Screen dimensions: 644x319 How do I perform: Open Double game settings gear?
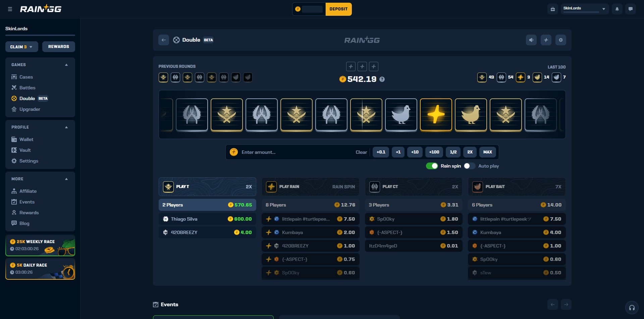coord(560,40)
